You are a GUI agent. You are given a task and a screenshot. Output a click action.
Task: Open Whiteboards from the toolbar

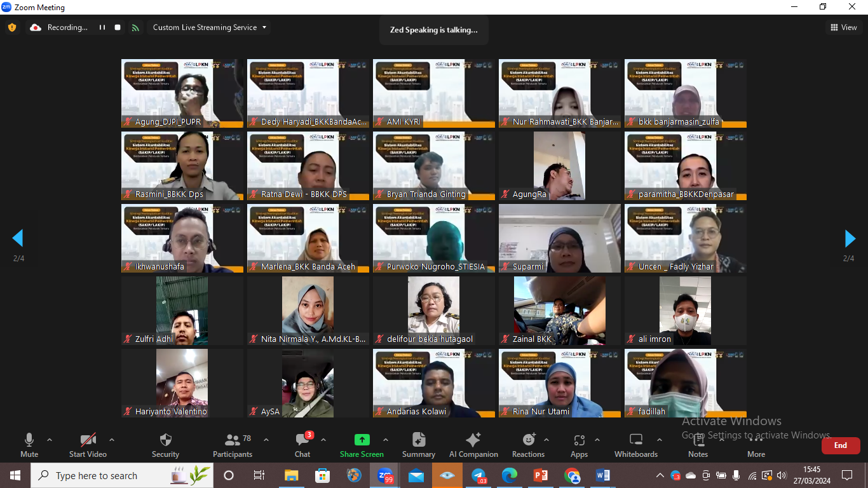pos(636,445)
